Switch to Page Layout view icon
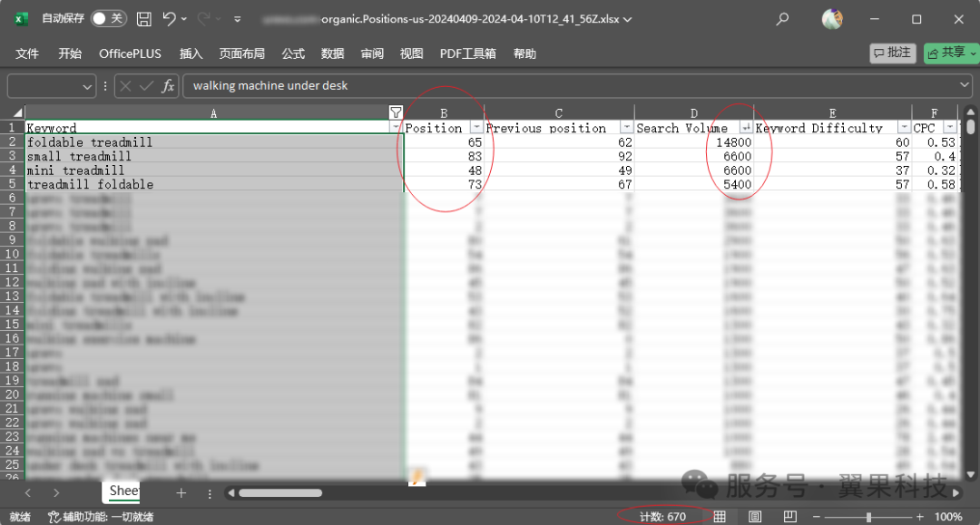The image size is (980, 525). pyautogui.click(x=755, y=517)
